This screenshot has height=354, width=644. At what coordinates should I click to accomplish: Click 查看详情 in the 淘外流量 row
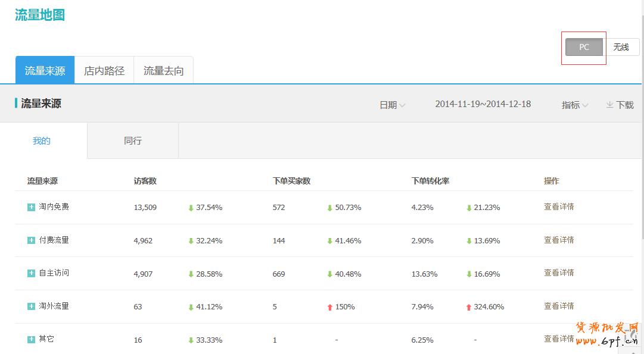(559, 306)
